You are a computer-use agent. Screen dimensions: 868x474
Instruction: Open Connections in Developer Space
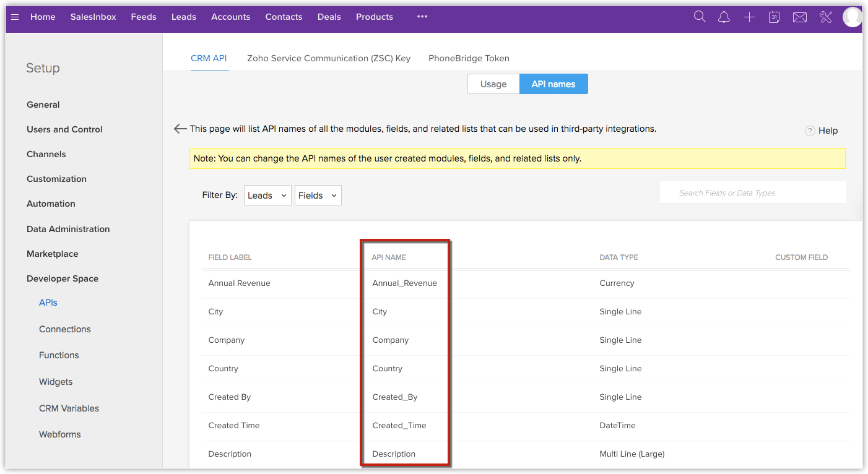(65, 329)
